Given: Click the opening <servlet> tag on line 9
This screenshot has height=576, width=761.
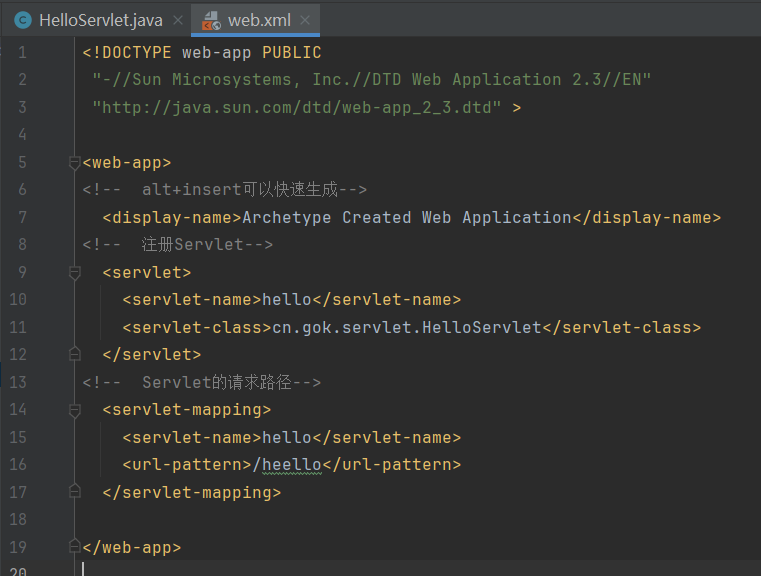Looking at the screenshot, I should click(x=147, y=273).
